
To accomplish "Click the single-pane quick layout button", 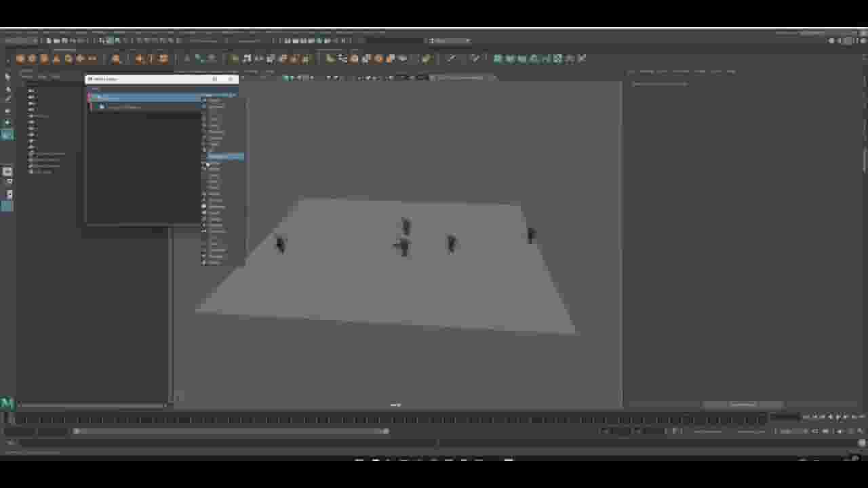I will [7, 172].
